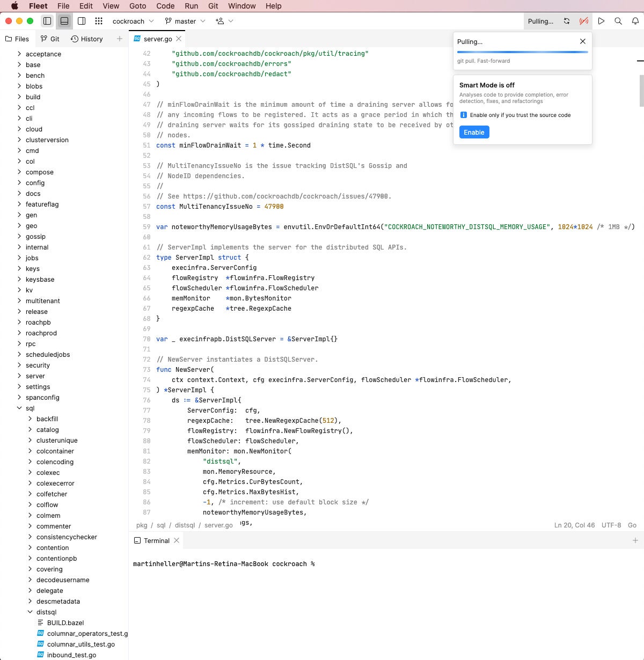Image resolution: width=644 pixels, height=660 pixels.
Task: Open the workspace tools grid icon
Action: click(99, 21)
